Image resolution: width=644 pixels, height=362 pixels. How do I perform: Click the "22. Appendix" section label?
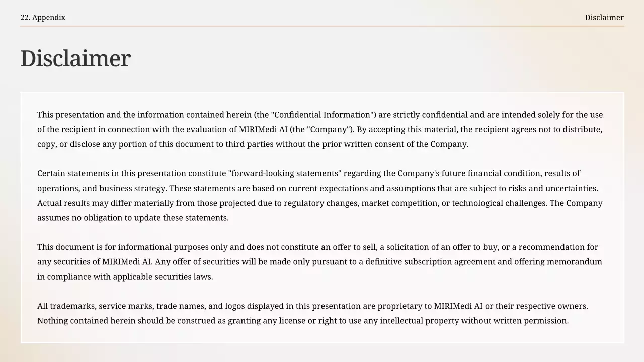click(x=43, y=18)
